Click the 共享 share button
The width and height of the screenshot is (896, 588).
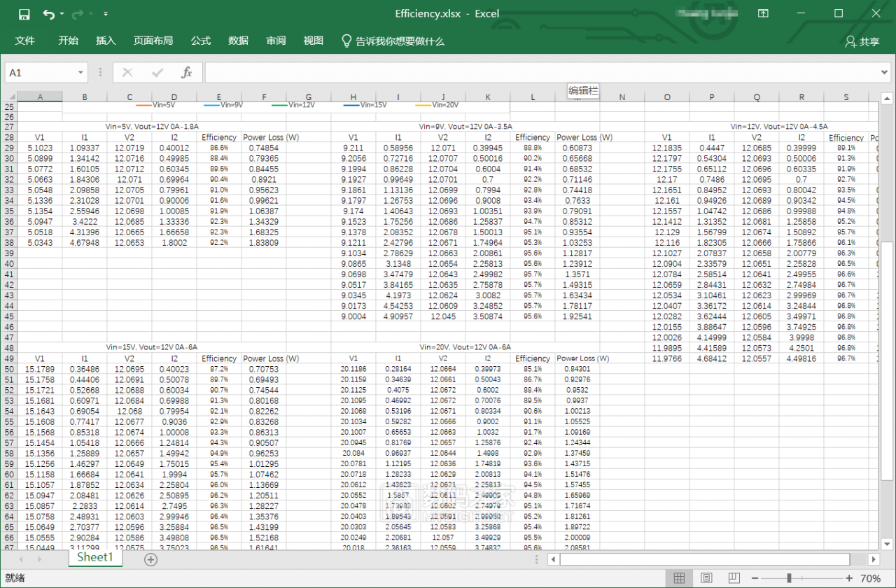click(x=862, y=41)
